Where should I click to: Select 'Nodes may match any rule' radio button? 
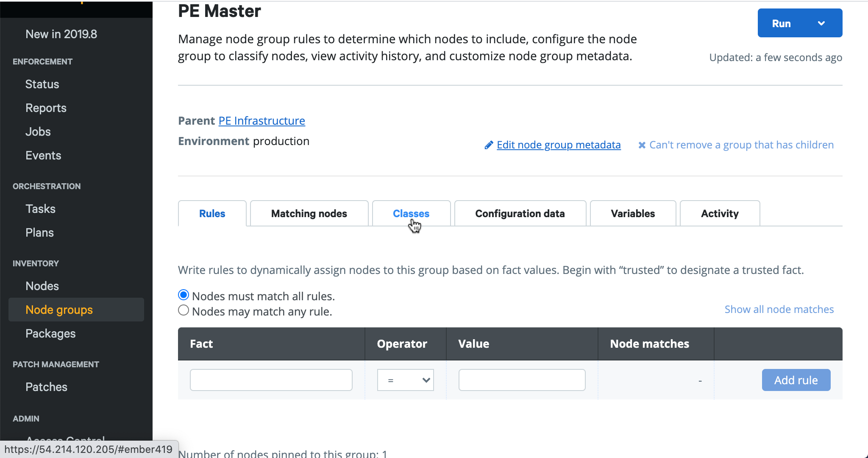coord(184,311)
